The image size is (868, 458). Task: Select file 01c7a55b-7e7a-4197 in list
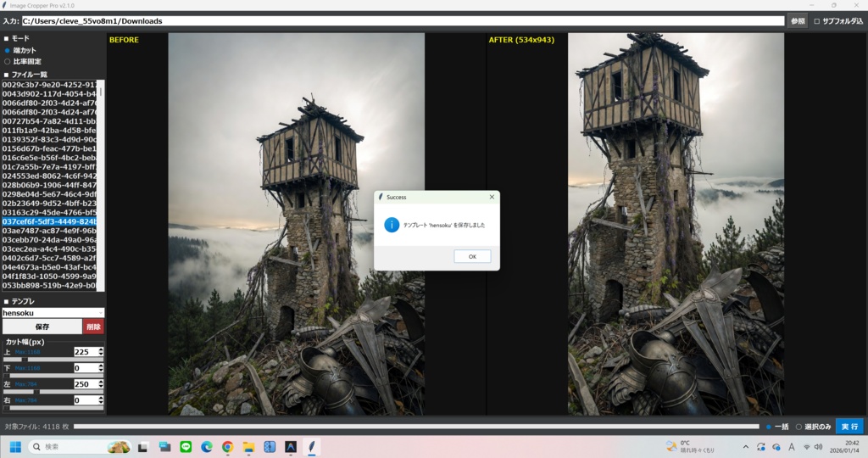tap(49, 167)
